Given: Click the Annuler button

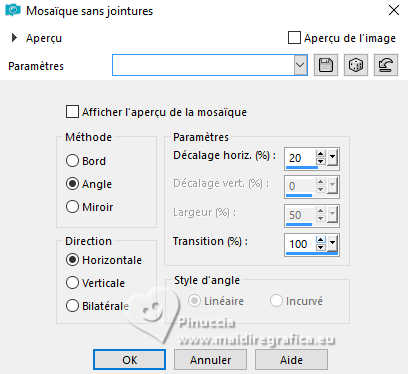Looking at the screenshot, I should [210, 360].
